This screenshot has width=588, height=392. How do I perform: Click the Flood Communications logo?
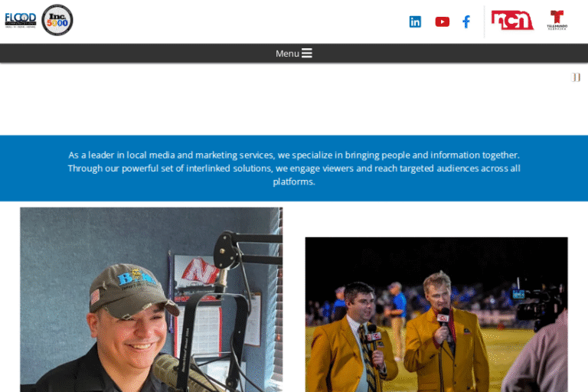pos(21,20)
